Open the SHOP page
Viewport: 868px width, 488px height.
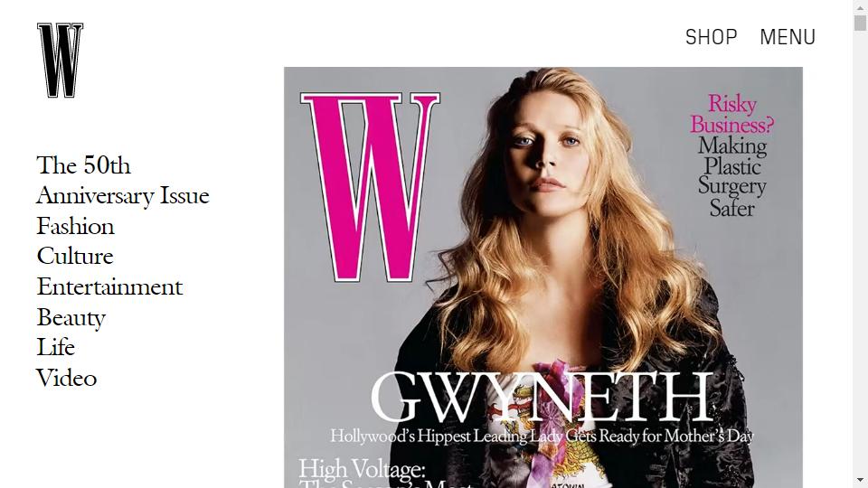[712, 37]
